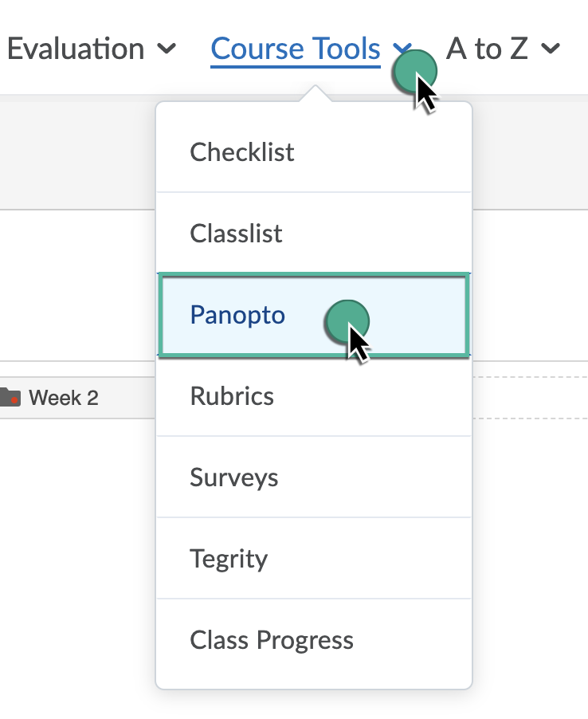Open the Checklist menu entry

242,152
